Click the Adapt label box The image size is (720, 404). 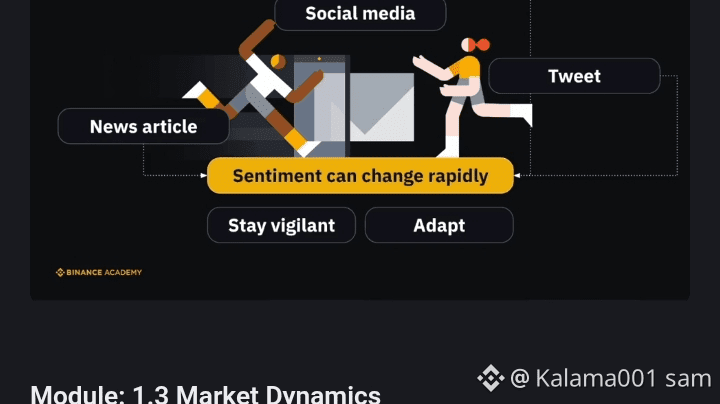(439, 225)
